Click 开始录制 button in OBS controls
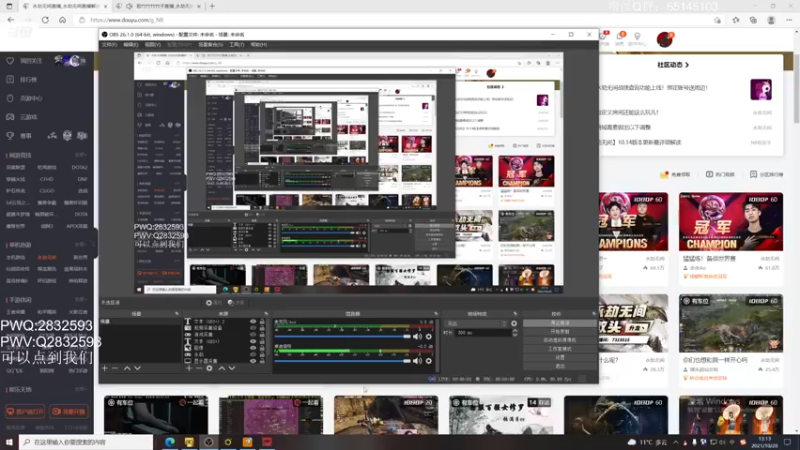800x450 pixels. click(560, 332)
